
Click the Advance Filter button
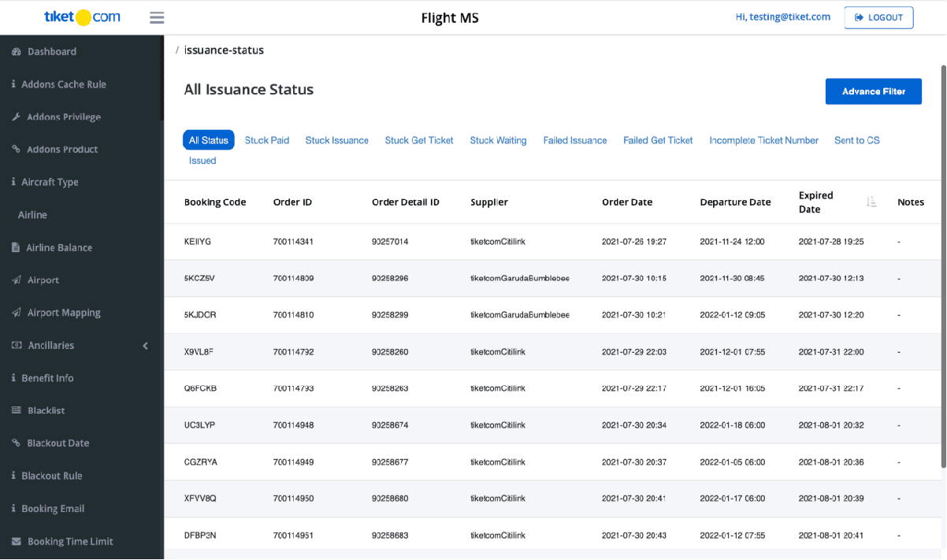(873, 91)
